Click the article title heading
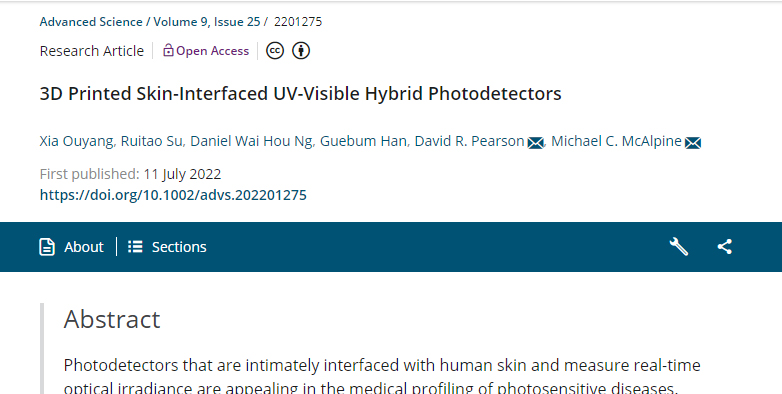The image size is (782, 394). pos(300,94)
